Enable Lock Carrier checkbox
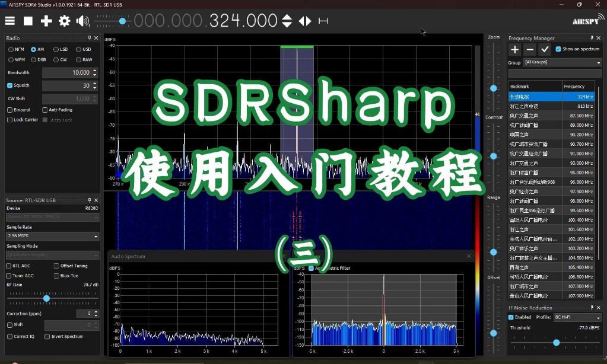This screenshot has width=607, height=364. pos(9,120)
